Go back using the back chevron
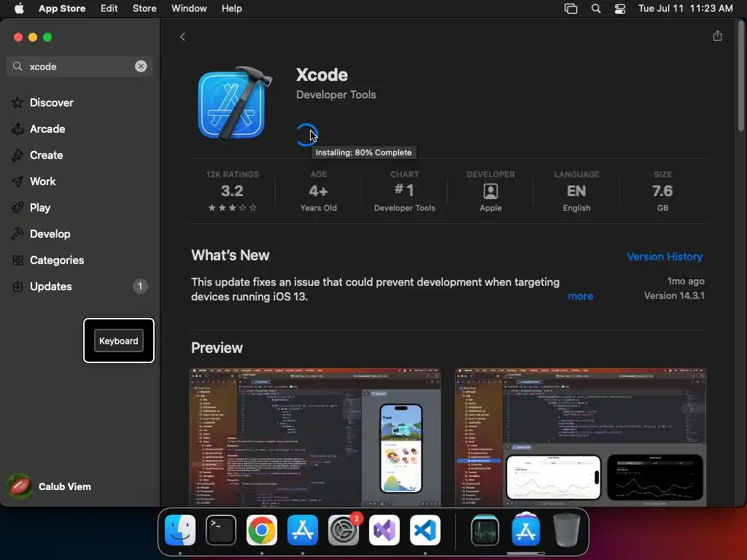The width and height of the screenshot is (747, 560). click(x=182, y=36)
